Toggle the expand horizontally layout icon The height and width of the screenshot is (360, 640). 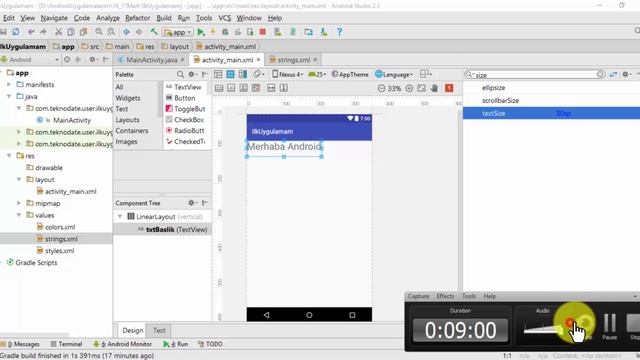point(271,88)
